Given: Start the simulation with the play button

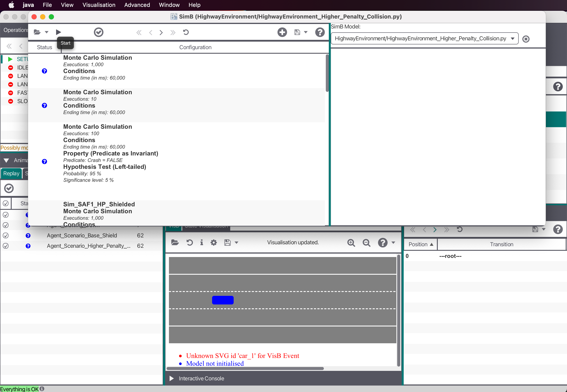Looking at the screenshot, I should (58, 32).
